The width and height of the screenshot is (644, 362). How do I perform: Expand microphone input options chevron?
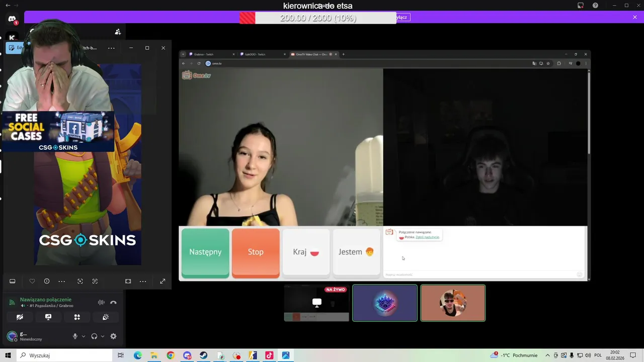tap(84, 336)
